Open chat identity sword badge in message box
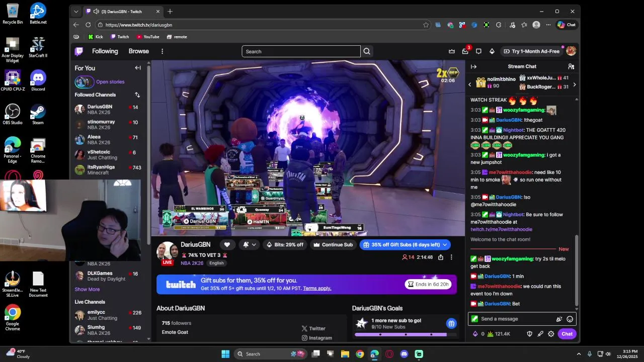The height and width of the screenshot is (362, 644). 474,319
